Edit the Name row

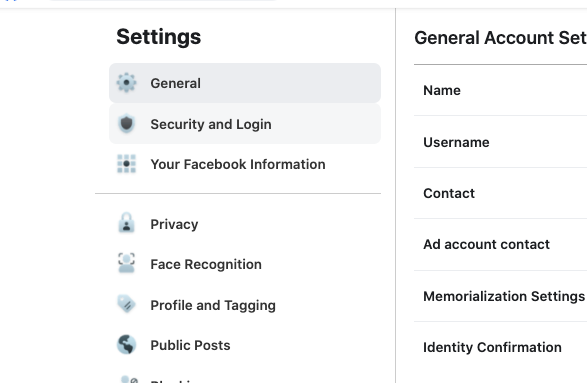(x=501, y=90)
